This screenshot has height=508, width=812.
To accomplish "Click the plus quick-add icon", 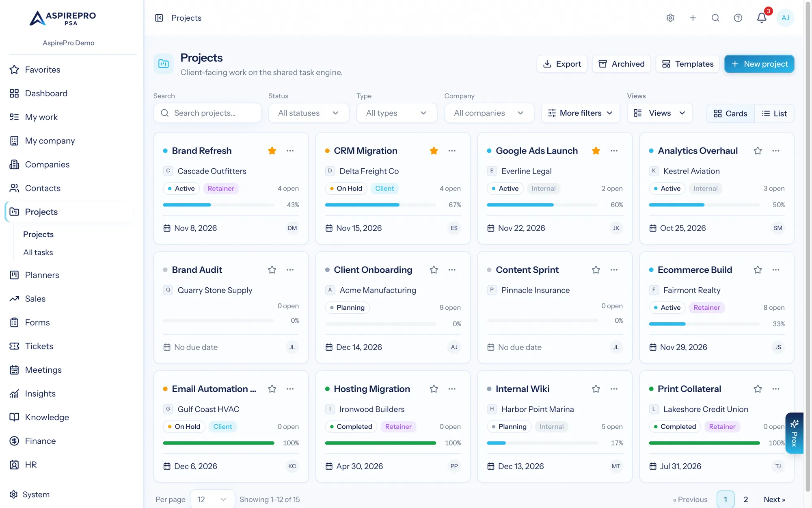I will pyautogui.click(x=693, y=18).
